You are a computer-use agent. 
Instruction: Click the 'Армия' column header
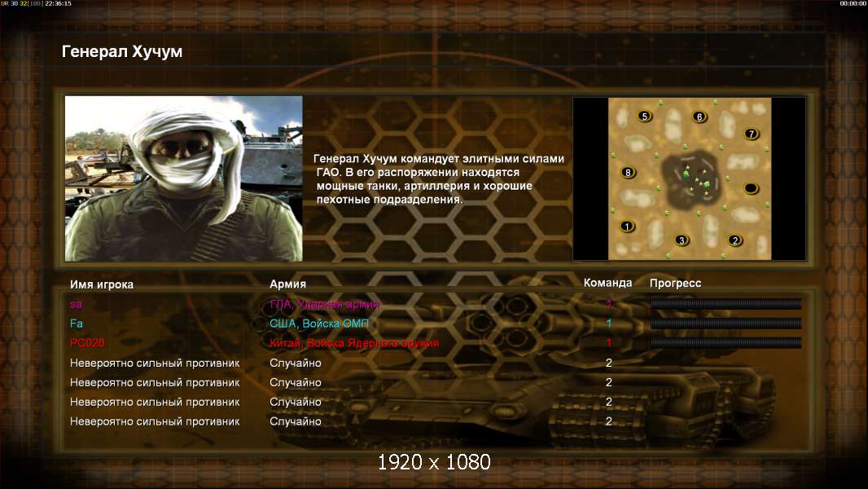click(x=288, y=284)
